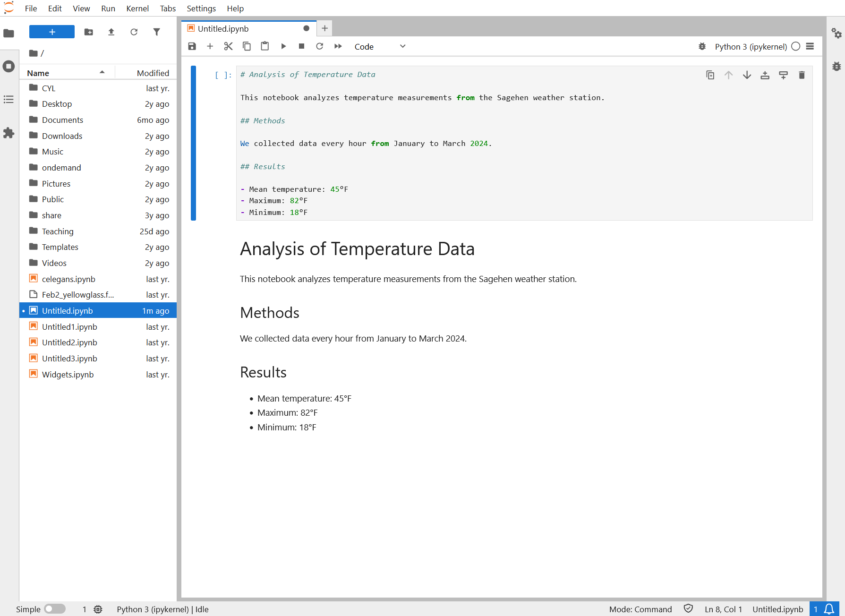Insert a cell below via cell toolbar
This screenshot has height=616, width=845.
coord(783,75)
